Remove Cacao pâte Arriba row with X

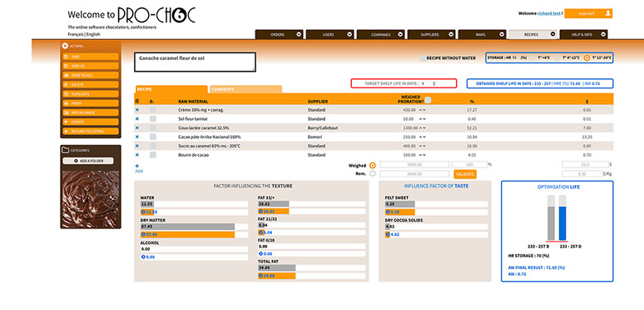point(137,137)
